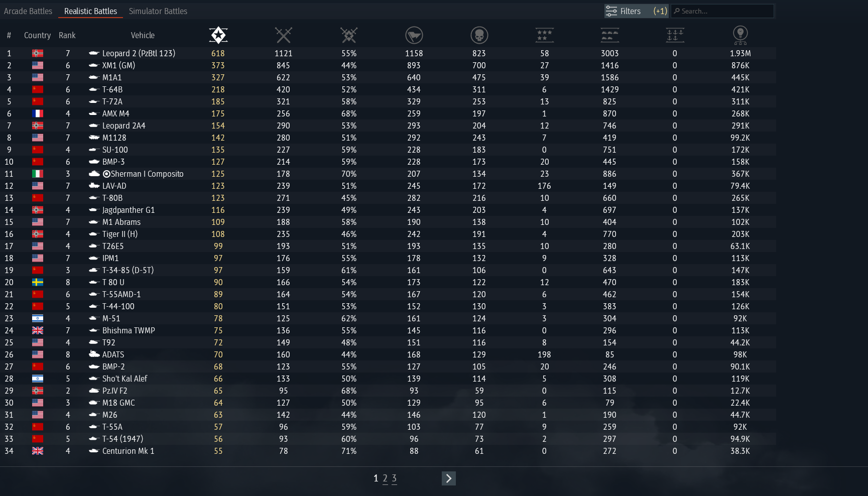Sort by the lightbulb earnings column icon
The image size is (868, 496).
coord(740,34)
